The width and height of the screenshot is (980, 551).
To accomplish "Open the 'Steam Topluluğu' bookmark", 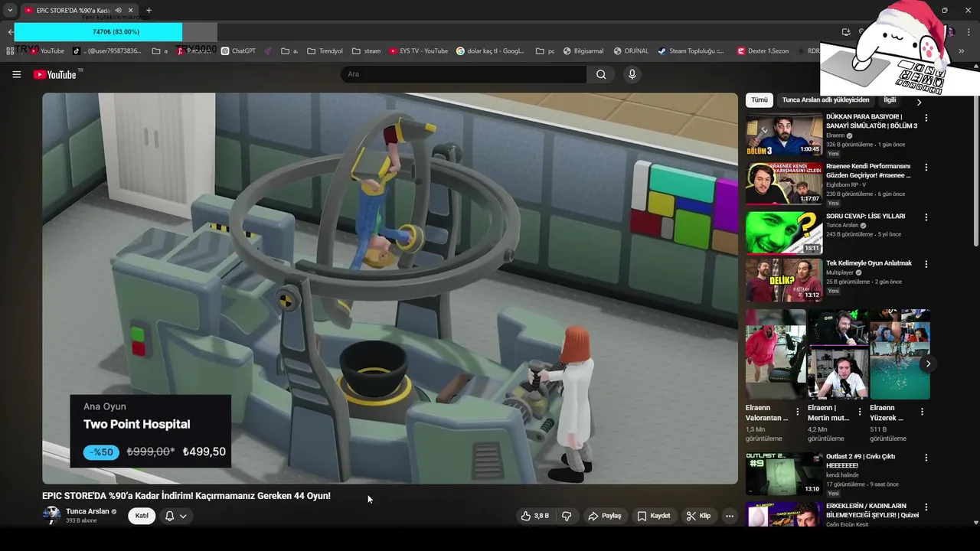I will [x=691, y=51].
